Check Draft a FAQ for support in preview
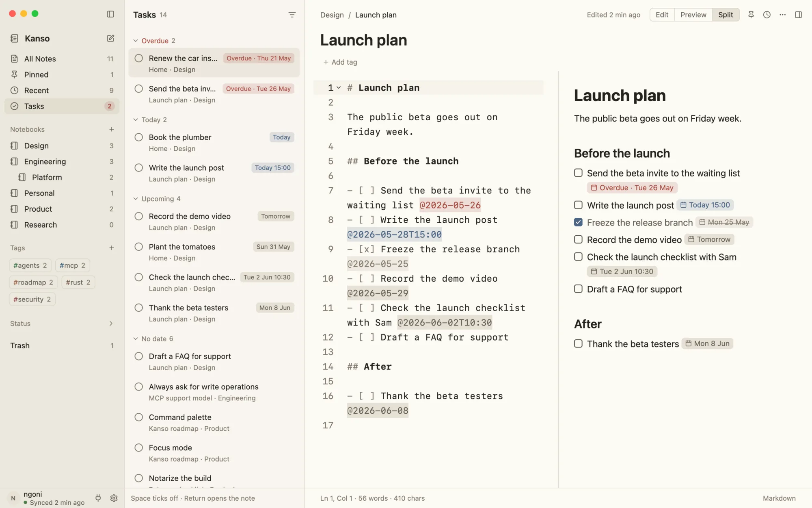The image size is (812, 508). [x=578, y=289]
